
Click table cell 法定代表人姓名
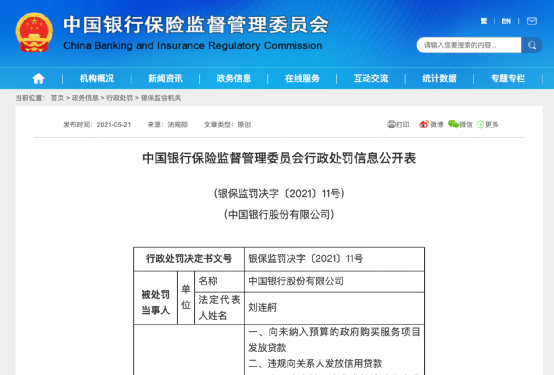coord(219,307)
